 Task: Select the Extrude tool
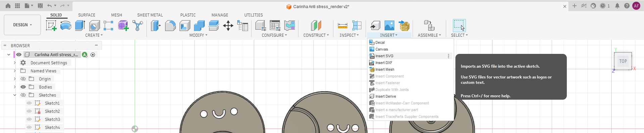(x=80, y=26)
